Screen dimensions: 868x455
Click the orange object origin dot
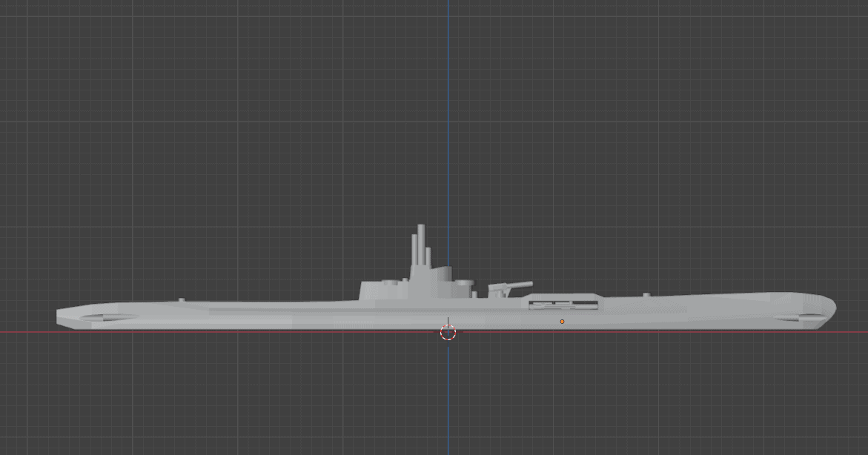coord(562,322)
